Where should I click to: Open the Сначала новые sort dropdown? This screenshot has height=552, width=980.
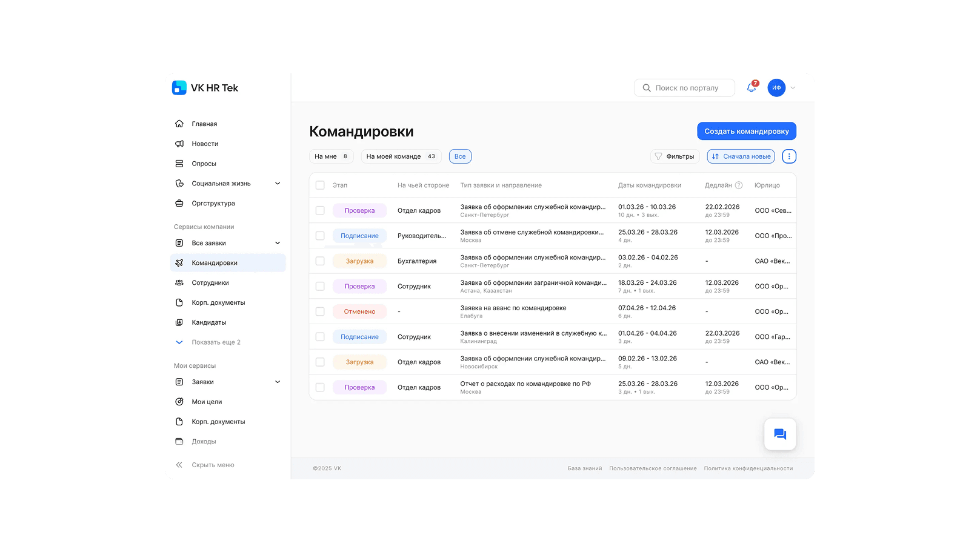pyautogui.click(x=741, y=156)
